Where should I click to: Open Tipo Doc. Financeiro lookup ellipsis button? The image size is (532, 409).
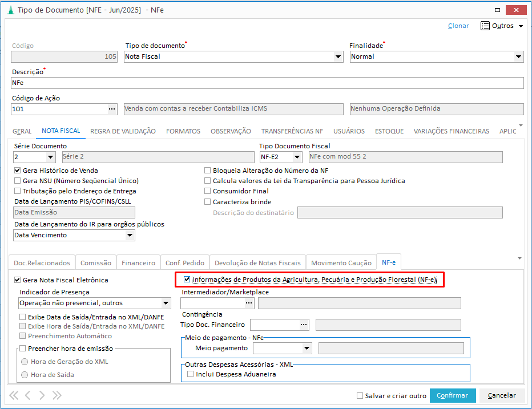304,325
